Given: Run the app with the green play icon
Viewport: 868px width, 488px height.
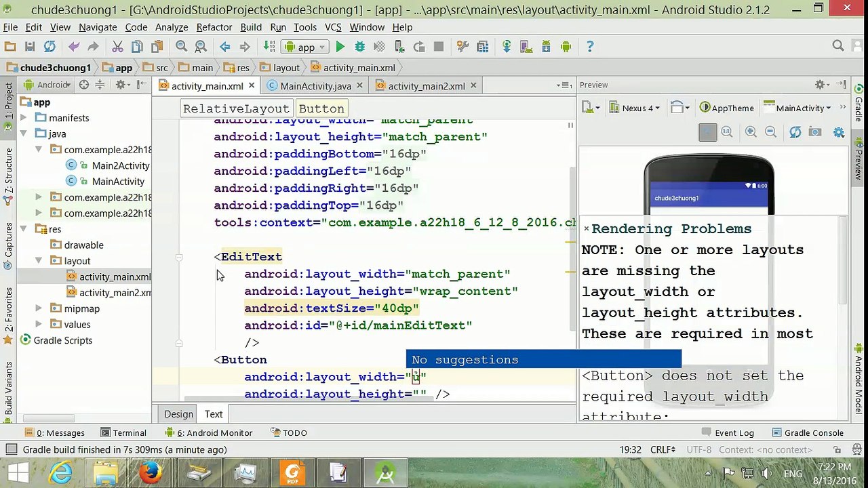Looking at the screenshot, I should (x=340, y=47).
